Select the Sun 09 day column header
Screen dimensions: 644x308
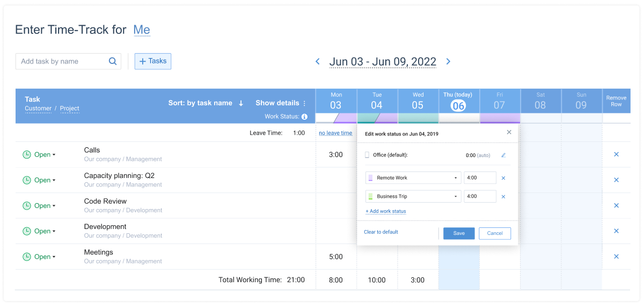pos(581,101)
